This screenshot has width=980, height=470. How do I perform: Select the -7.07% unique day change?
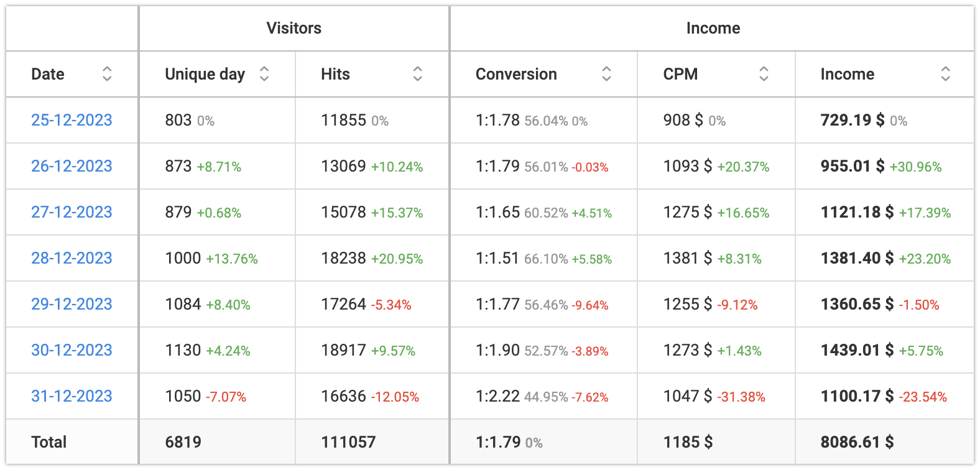(x=226, y=397)
